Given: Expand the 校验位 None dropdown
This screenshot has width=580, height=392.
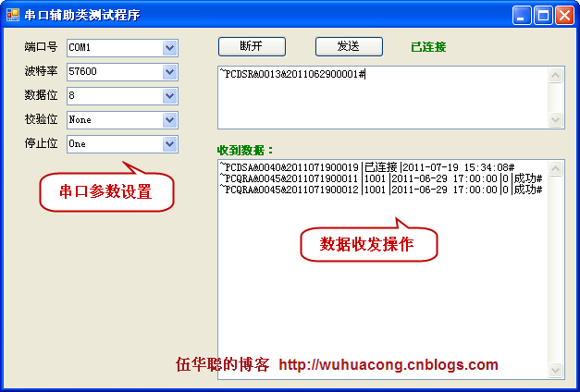Looking at the screenshot, I should 169,119.
